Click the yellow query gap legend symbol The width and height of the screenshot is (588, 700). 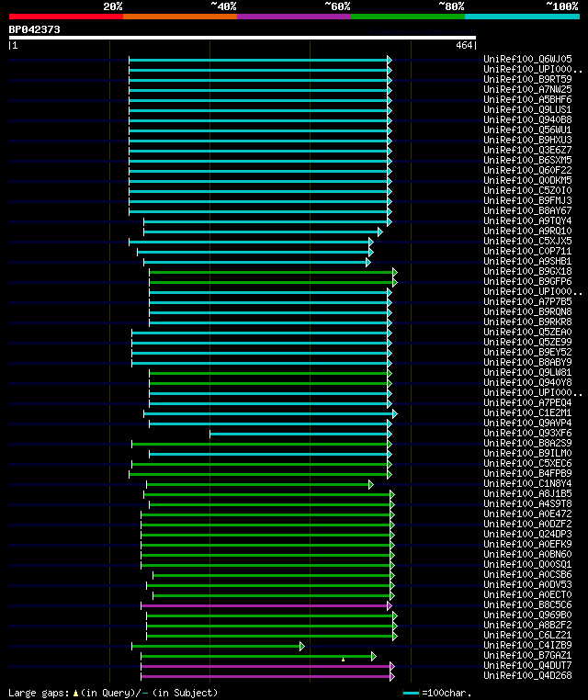(75, 694)
